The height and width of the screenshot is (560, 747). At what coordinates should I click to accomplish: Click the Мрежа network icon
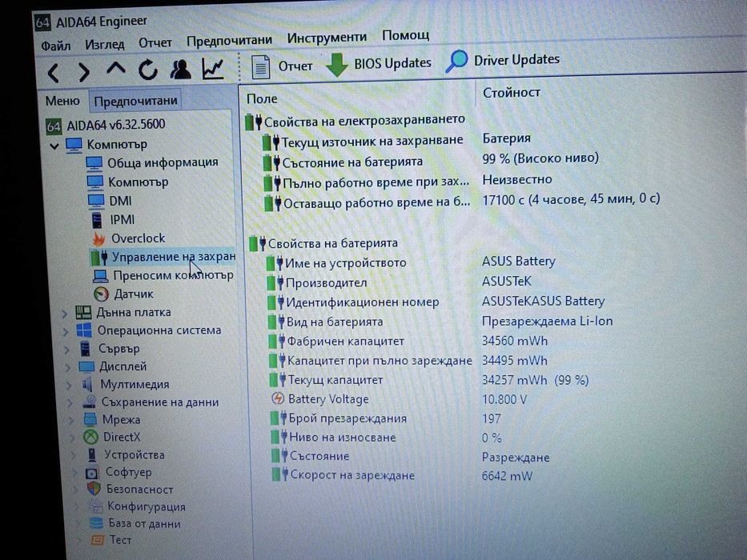[x=90, y=419]
